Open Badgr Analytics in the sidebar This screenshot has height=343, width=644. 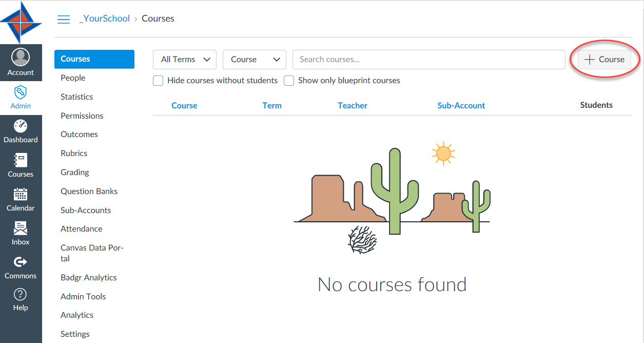[89, 278]
